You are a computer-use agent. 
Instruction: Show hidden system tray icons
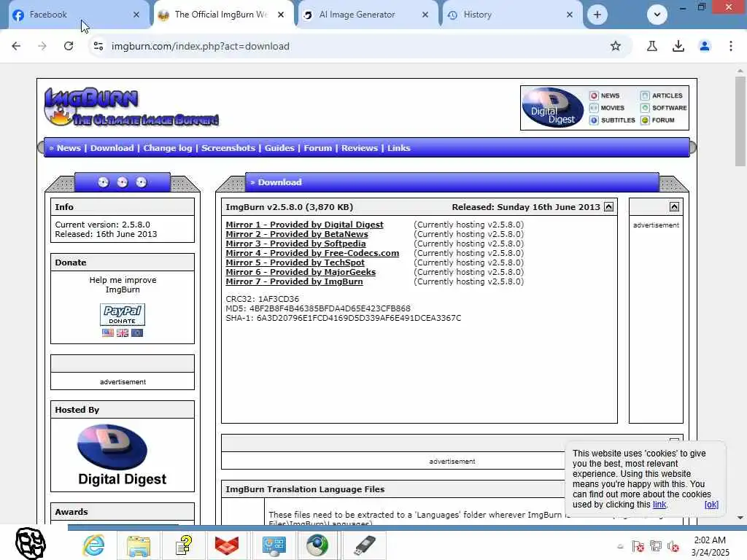pos(620,547)
